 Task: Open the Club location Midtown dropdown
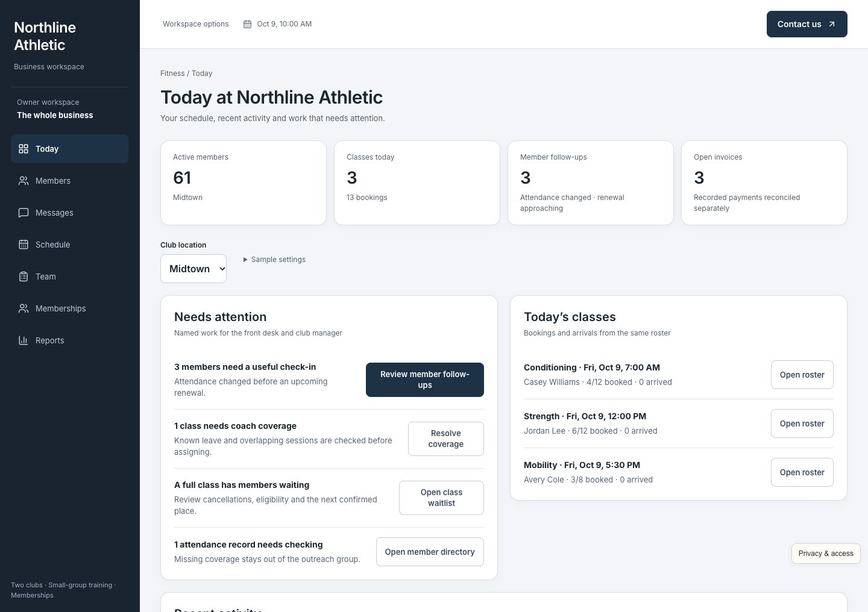(x=193, y=269)
